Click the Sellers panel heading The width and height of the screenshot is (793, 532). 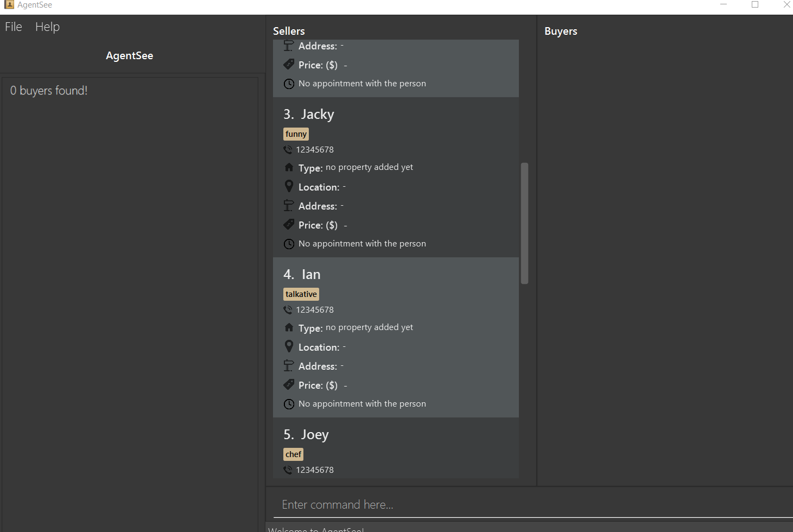pos(289,31)
